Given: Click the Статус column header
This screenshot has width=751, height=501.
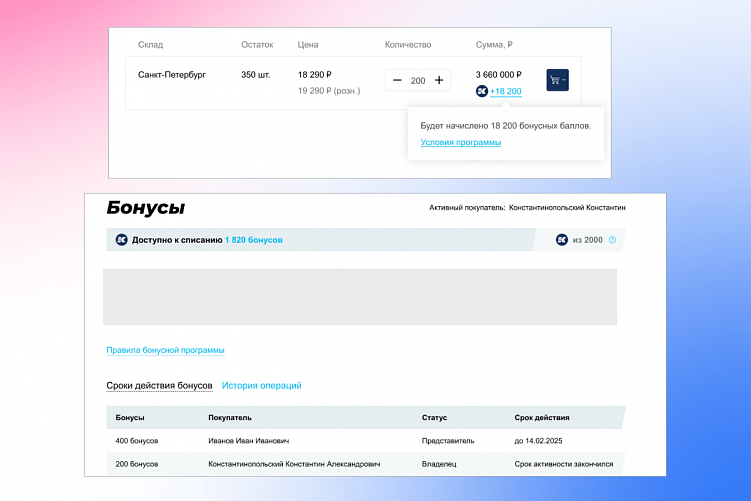Looking at the screenshot, I should pyautogui.click(x=434, y=418).
